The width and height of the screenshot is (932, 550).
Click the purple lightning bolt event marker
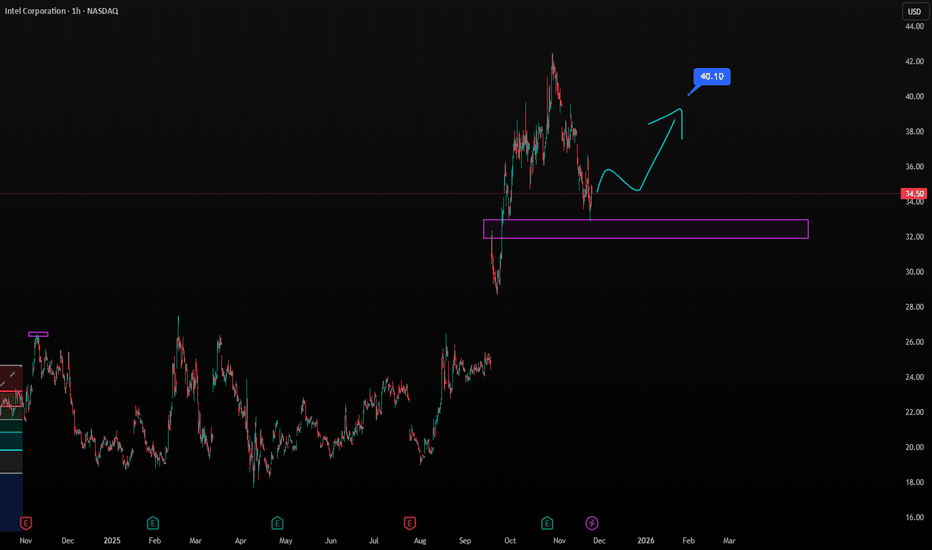click(592, 522)
